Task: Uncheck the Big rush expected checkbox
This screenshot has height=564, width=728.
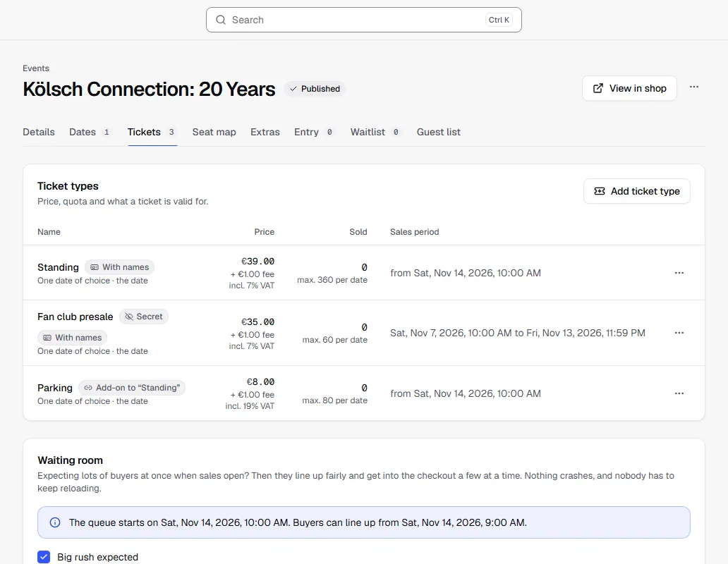Action: (x=44, y=557)
